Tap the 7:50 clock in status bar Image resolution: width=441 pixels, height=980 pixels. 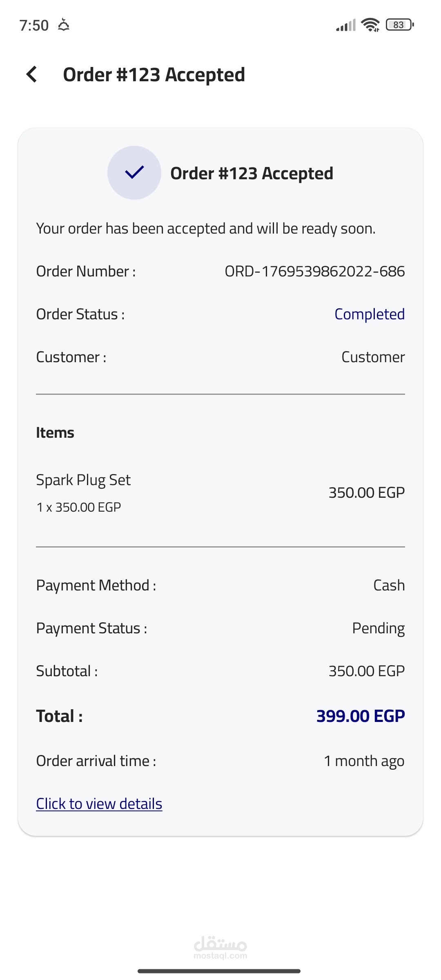[34, 25]
